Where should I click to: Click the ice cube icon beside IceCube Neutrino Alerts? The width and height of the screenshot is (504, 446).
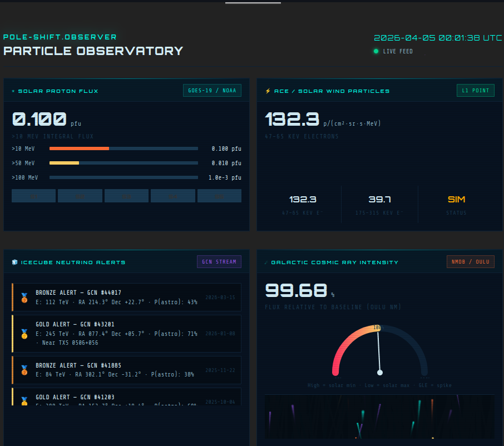coord(14,262)
